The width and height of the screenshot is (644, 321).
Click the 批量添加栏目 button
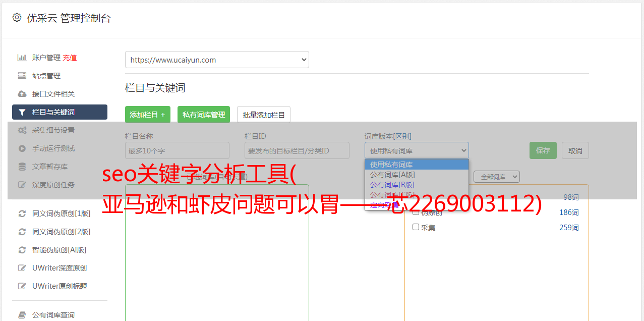click(x=264, y=115)
